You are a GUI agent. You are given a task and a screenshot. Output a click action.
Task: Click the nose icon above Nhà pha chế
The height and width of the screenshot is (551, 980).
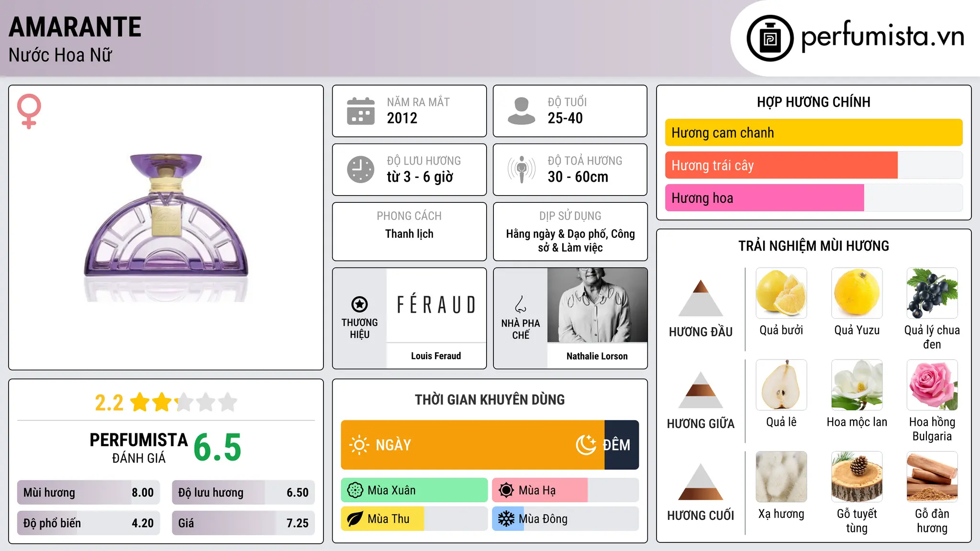click(x=521, y=304)
